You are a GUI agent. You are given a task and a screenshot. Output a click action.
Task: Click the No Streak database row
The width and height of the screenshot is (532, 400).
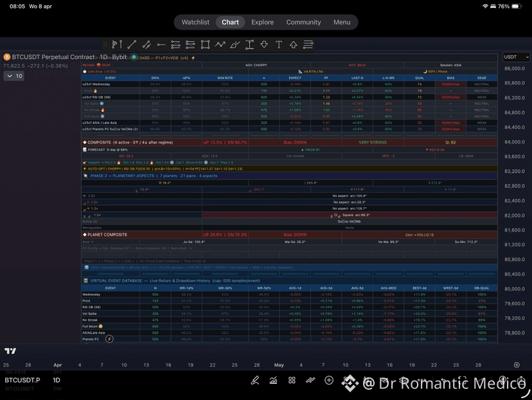289,320
